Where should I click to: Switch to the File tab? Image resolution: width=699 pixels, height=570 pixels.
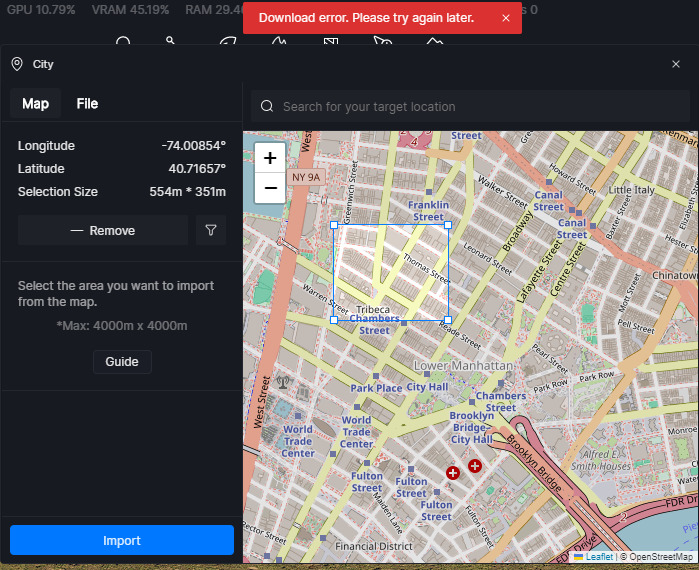(87, 103)
